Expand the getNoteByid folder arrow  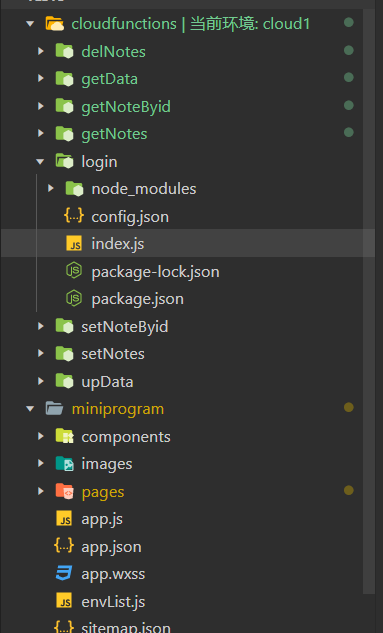click(40, 107)
